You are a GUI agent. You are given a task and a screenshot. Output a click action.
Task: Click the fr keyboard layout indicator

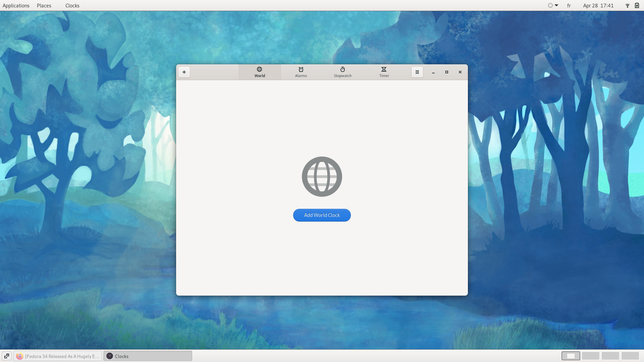(x=569, y=6)
